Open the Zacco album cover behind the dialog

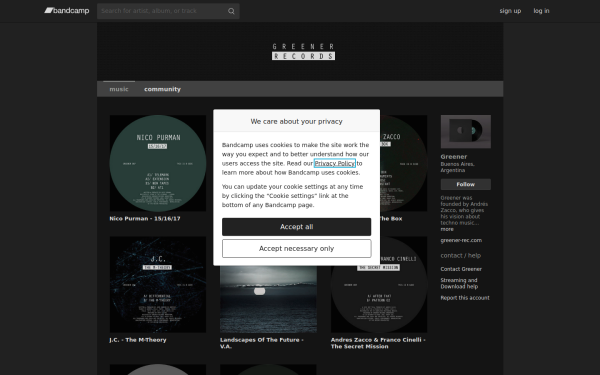pyautogui.click(x=404, y=163)
